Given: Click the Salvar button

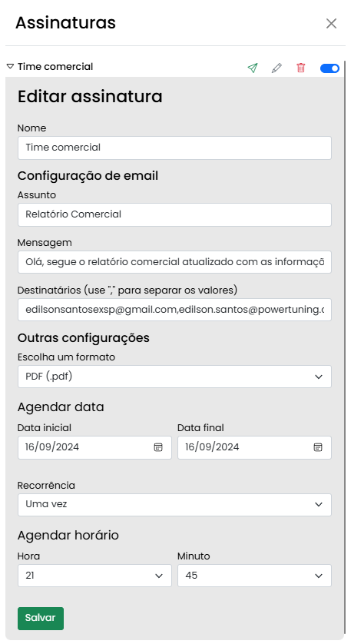Looking at the screenshot, I should coord(41,618).
